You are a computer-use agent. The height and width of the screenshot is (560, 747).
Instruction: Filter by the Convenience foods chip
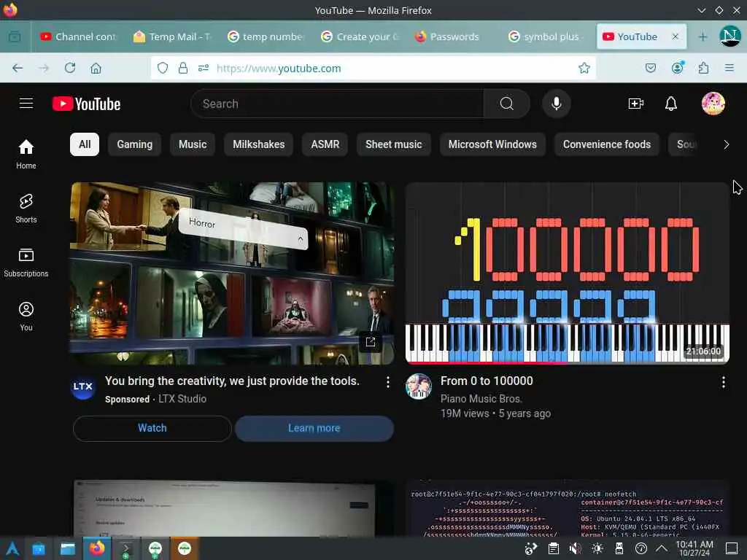606,144
